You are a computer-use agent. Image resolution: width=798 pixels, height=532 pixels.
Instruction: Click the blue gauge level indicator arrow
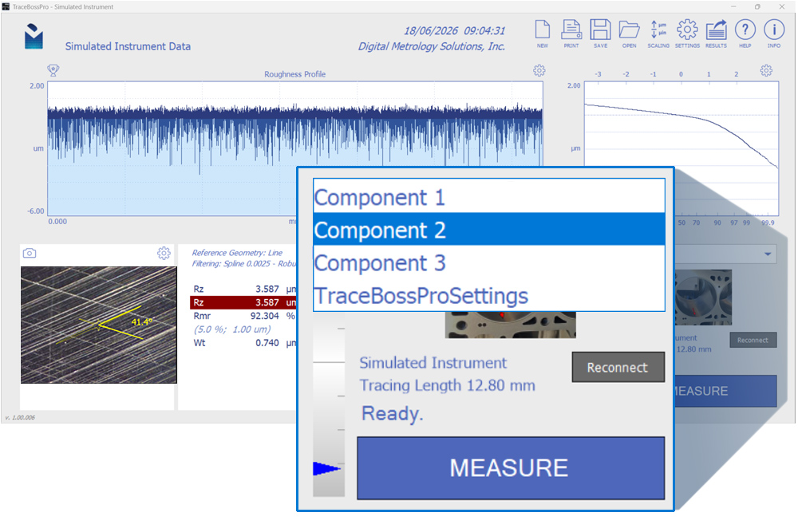pos(326,468)
